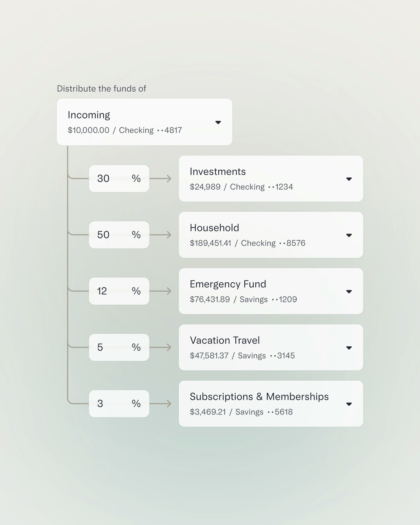Click the 50 percent allocation field
Image resolution: width=420 pixels, height=525 pixels.
pos(118,235)
